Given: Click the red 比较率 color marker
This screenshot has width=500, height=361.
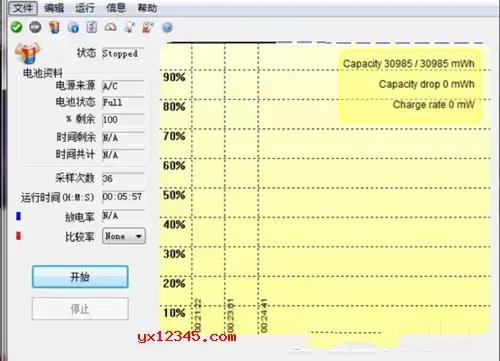Looking at the screenshot, I should point(18,236).
